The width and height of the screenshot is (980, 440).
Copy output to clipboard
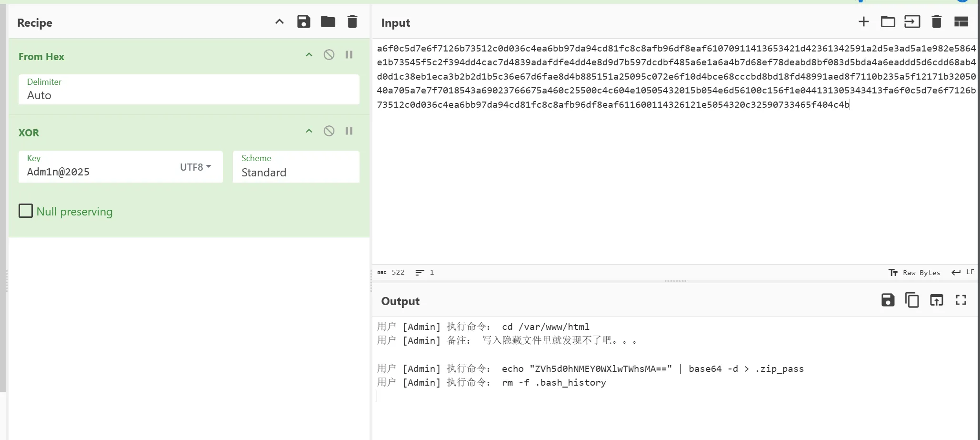point(912,300)
